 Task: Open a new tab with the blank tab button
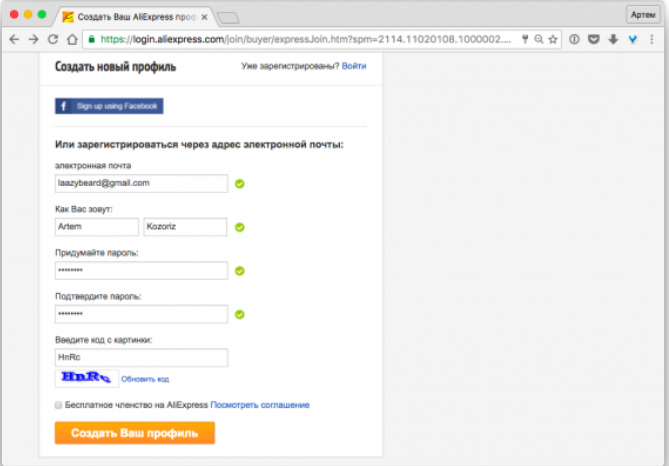pos(228,18)
